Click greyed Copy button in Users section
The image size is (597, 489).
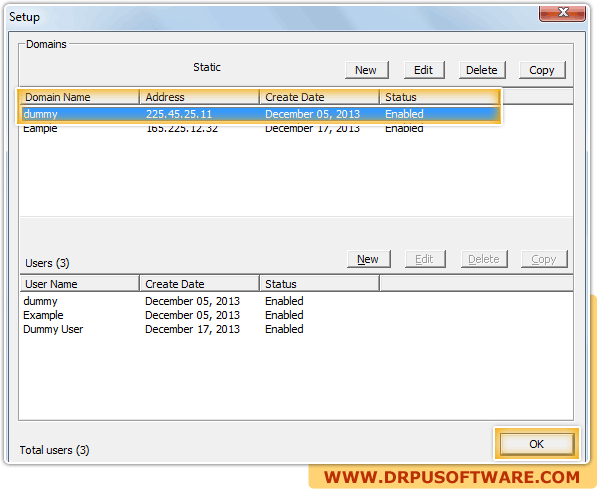pos(544,259)
